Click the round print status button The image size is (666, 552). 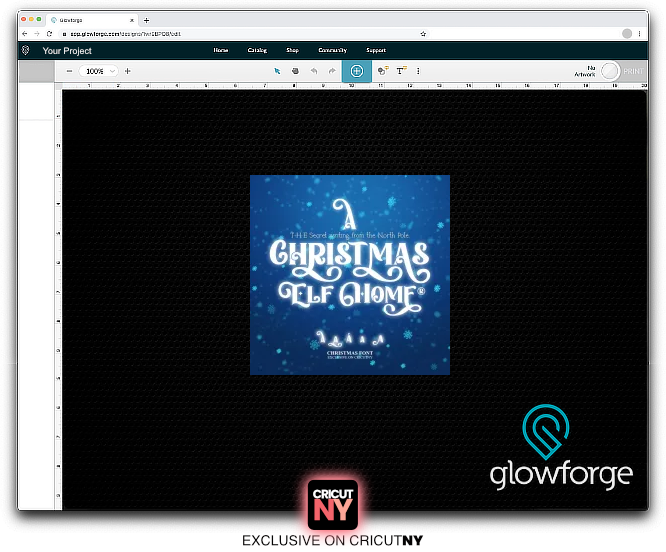[x=610, y=71]
